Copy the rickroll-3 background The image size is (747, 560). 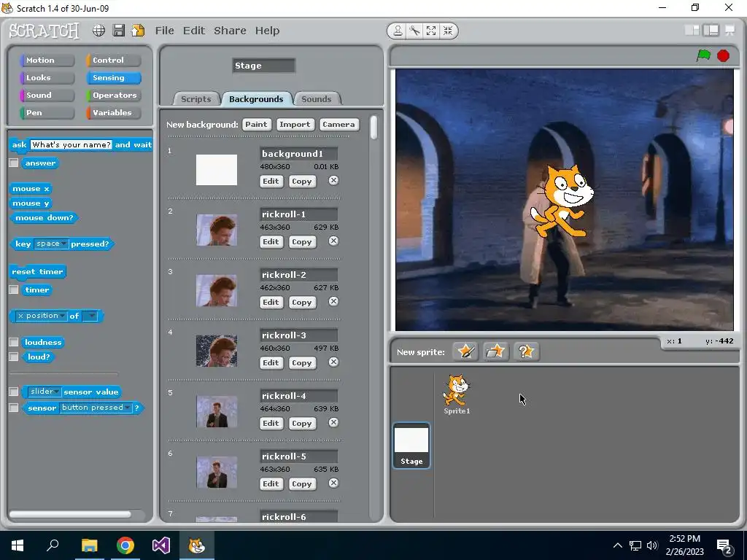coord(301,363)
